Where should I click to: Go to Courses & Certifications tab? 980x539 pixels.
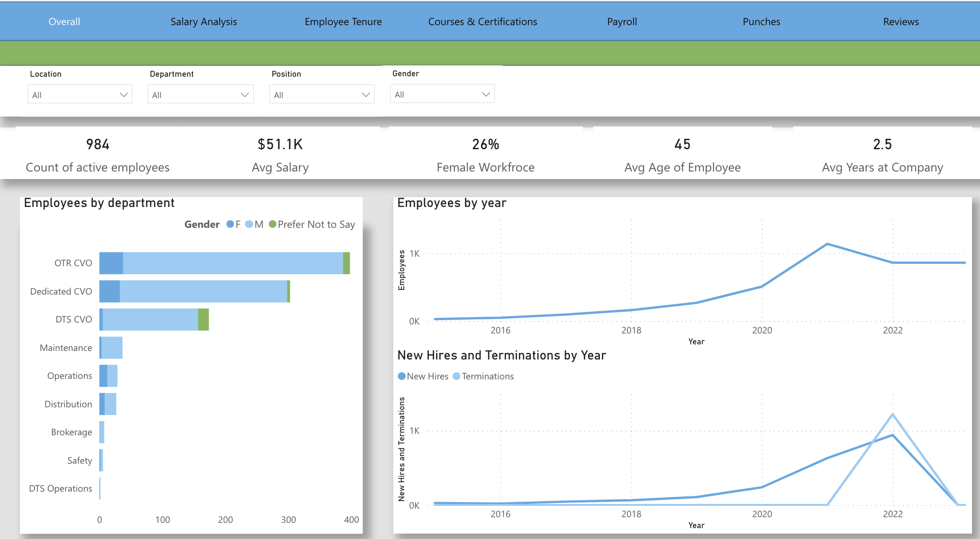(482, 22)
